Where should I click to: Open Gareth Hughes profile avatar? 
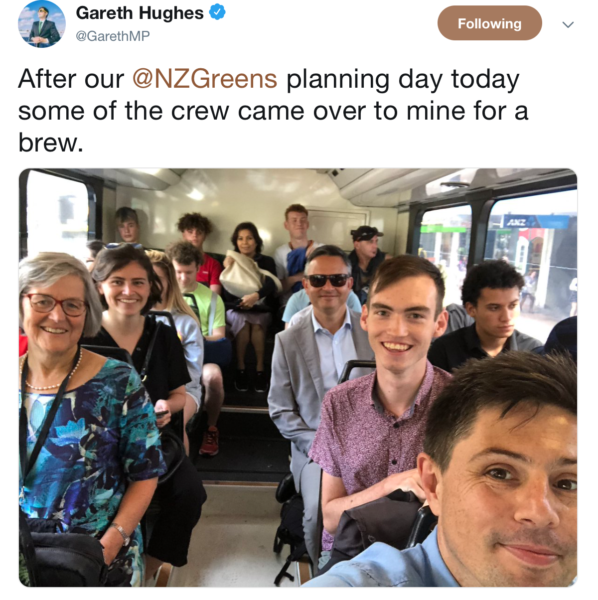[x=42, y=24]
